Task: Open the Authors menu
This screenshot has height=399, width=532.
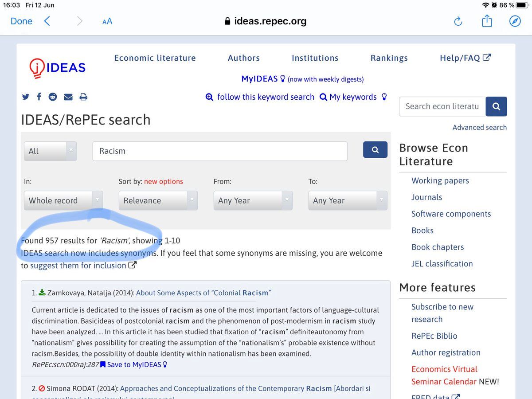Action: 243,58
